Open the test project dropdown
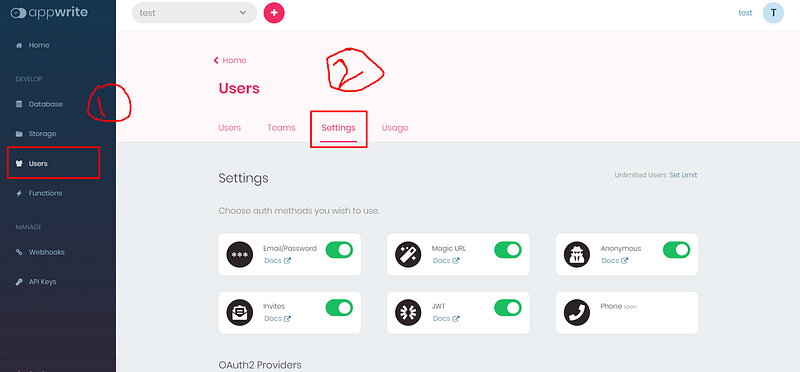 pyautogui.click(x=194, y=13)
